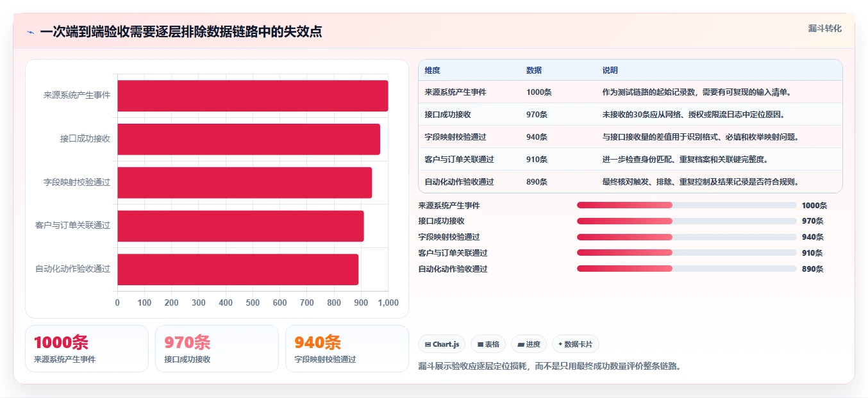Click the 自动化动作验收通过 progress bar
Image resolution: width=868 pixels, height=398 pixels.
[687, 269]
